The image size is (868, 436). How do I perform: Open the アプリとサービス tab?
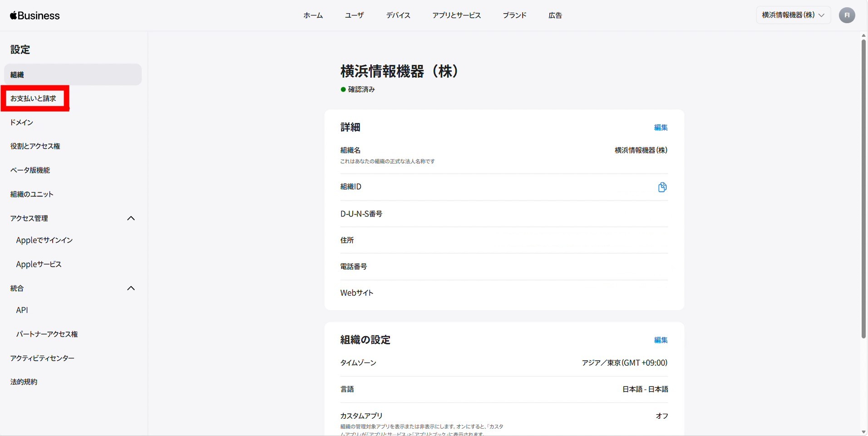click(456, 15)
